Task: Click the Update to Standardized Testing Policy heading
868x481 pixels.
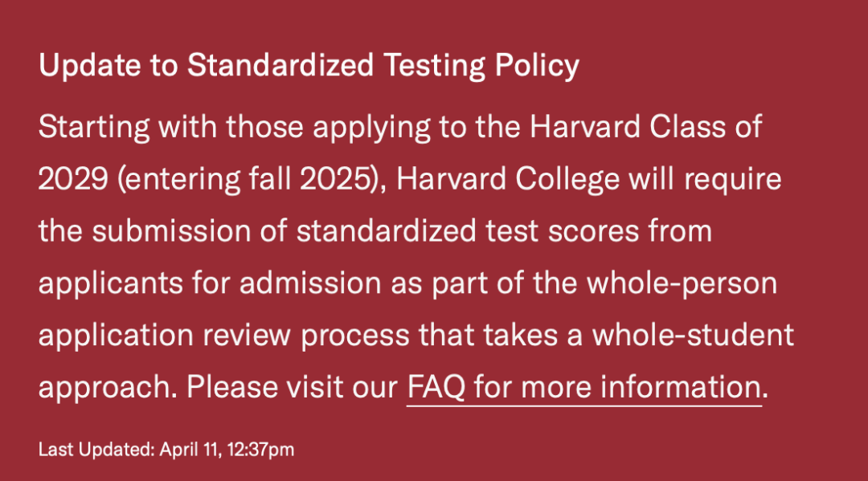Action: [x=309, y=65]
